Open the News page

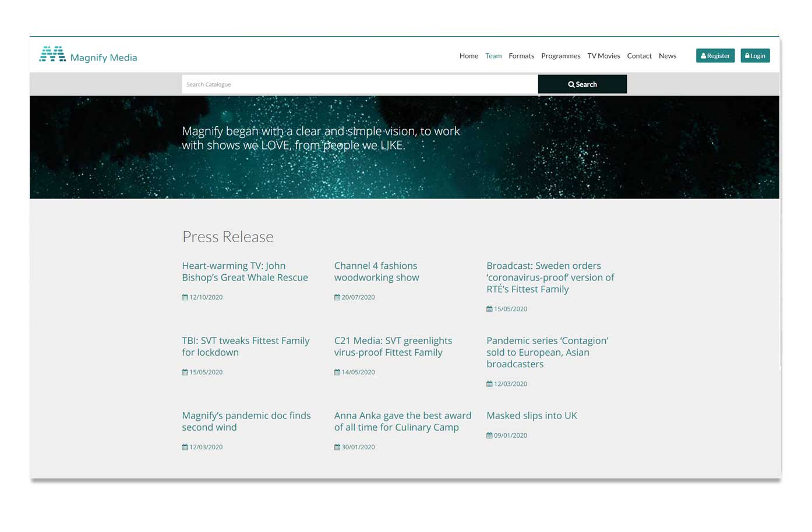coord(668,56)
